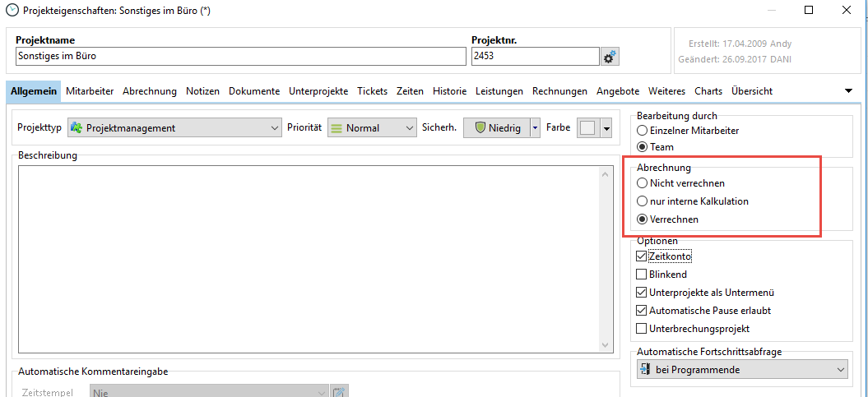Go to the Rechnungen tab
868x397 pixels.
(x=559, y=91)
